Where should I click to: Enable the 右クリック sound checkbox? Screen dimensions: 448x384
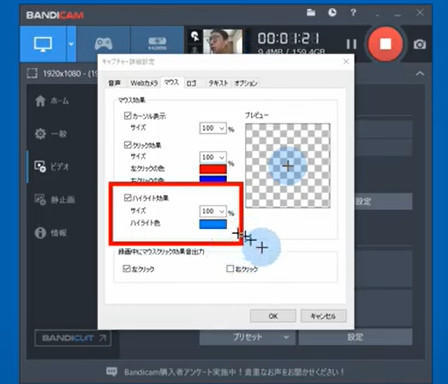click(x=230, y=268)
